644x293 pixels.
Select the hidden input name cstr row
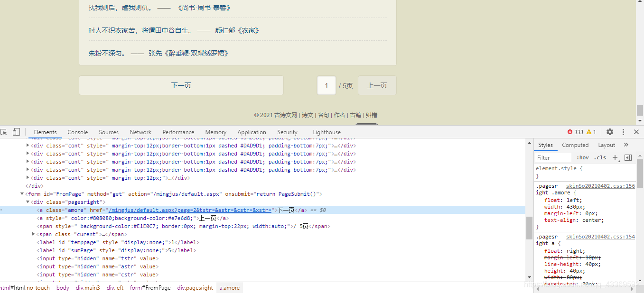point(97,275)
